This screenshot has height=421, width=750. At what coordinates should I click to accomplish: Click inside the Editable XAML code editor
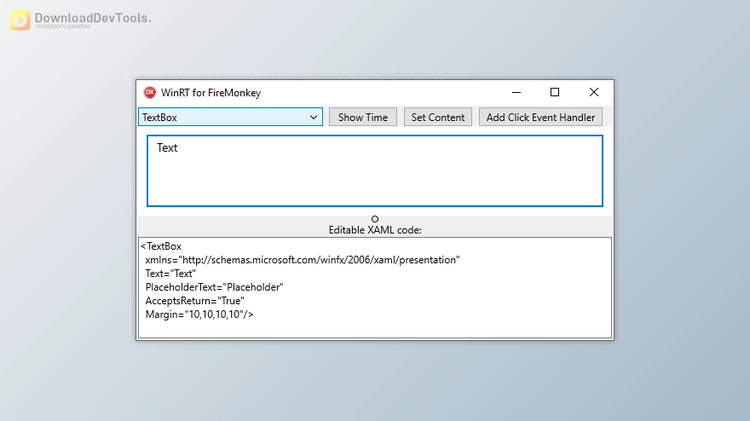(x=375, y=288)
